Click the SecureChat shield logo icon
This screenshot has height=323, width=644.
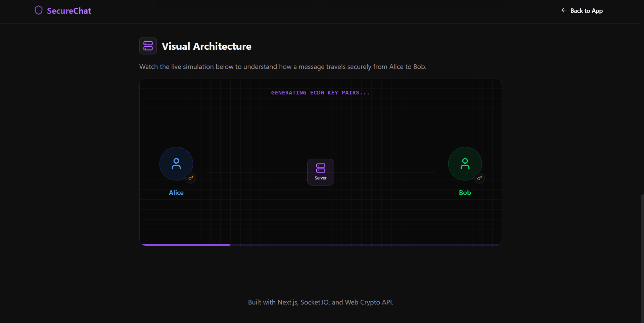click(39, 10)
